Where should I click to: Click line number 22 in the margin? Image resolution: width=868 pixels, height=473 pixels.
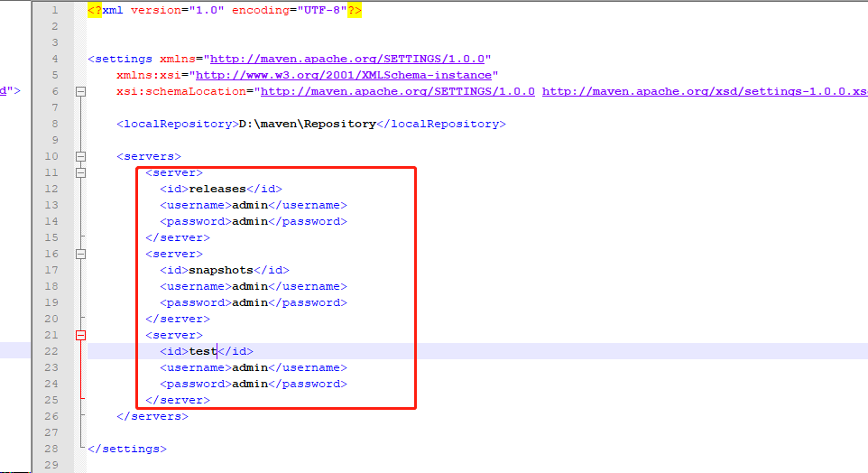pyautogui.click(x=51, y=351)
